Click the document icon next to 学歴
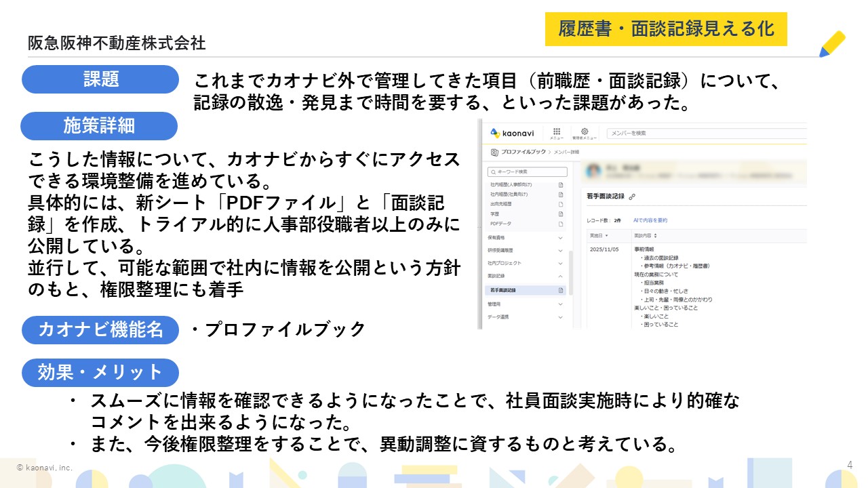Viewport: 868px width, 488px height. (561, 213)
